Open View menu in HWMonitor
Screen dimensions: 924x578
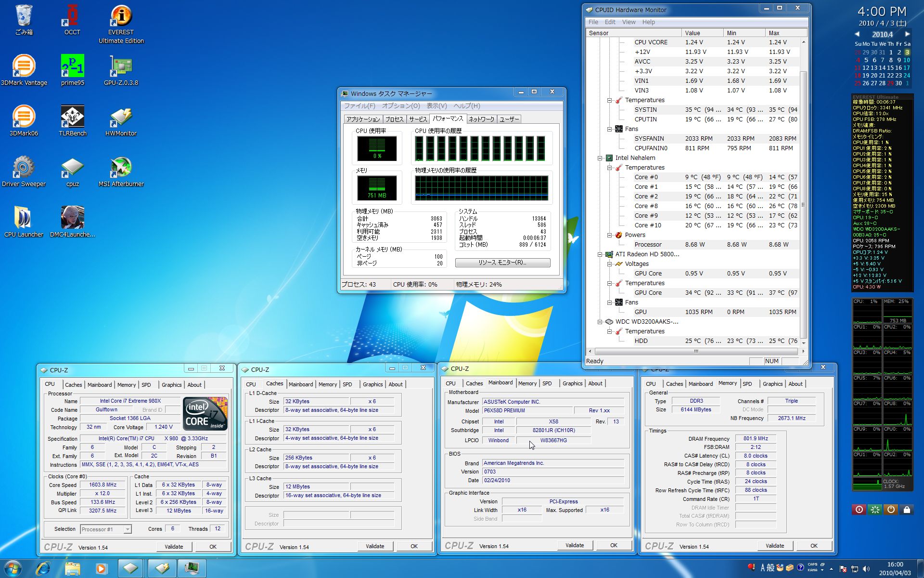[x=629, y=22]
